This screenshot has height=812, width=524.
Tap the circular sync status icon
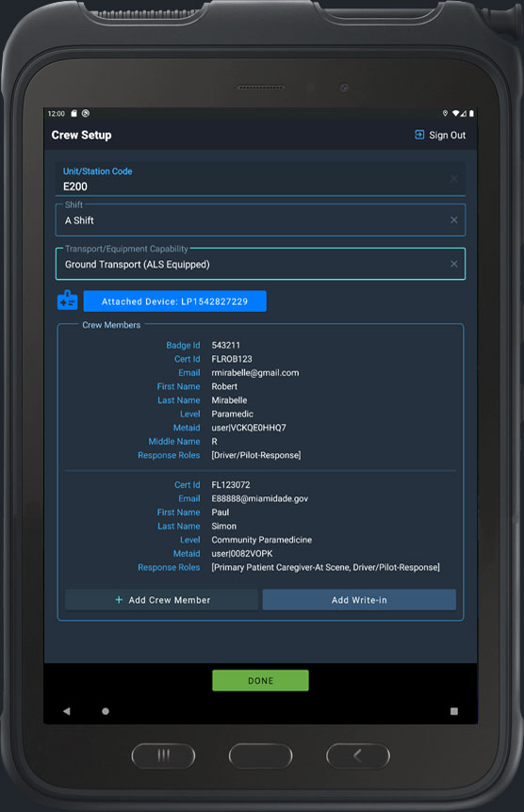(x=86, y=113)
